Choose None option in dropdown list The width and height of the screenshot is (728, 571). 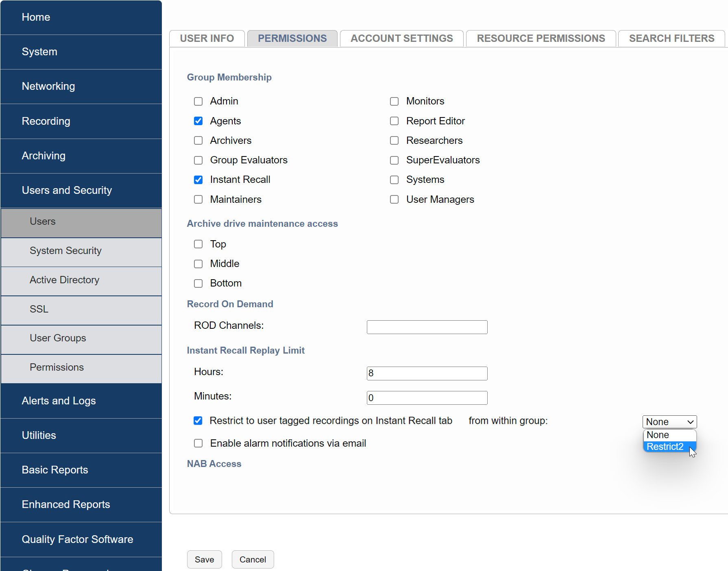(658, 435)
